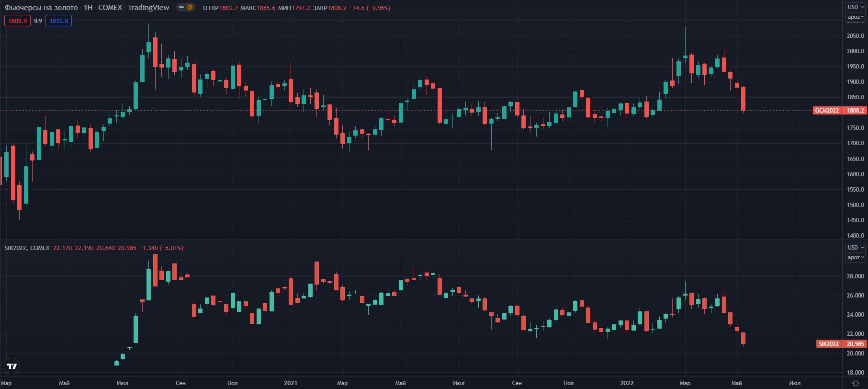
Task: Open silver pane 'apoz' scale mode dropdown
Action: click(x=855, y=257)
